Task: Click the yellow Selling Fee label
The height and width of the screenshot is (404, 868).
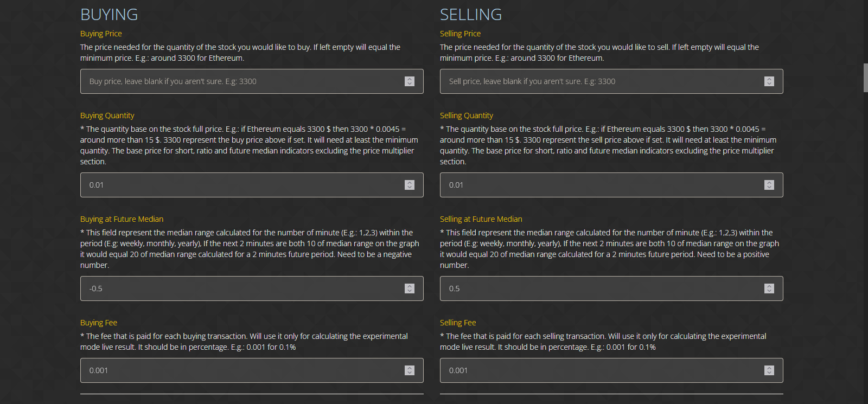Action: click(x=458, y=323)
